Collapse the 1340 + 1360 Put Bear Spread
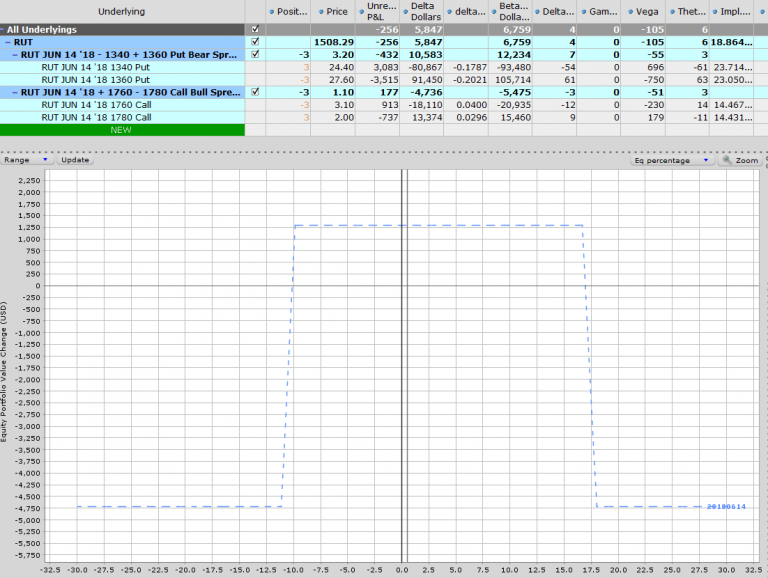 tap(15, 54)
